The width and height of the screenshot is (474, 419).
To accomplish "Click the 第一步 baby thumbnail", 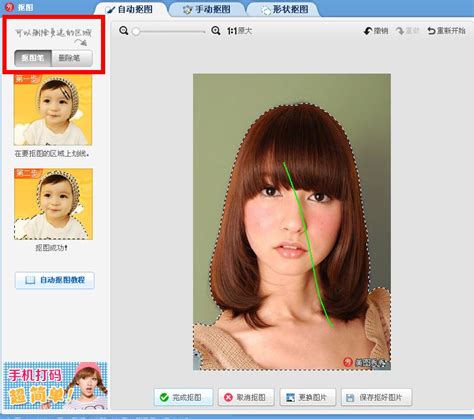I will pyautogui.click(x=53, y=110).
